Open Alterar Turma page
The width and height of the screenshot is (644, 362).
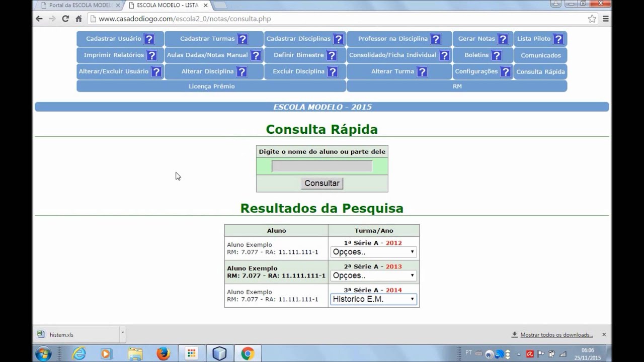coord(392,71)
